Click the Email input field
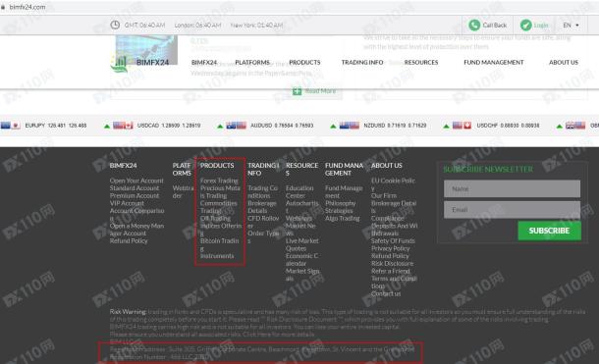This screenshot has height=364, width=599. [x=512, y=210]
